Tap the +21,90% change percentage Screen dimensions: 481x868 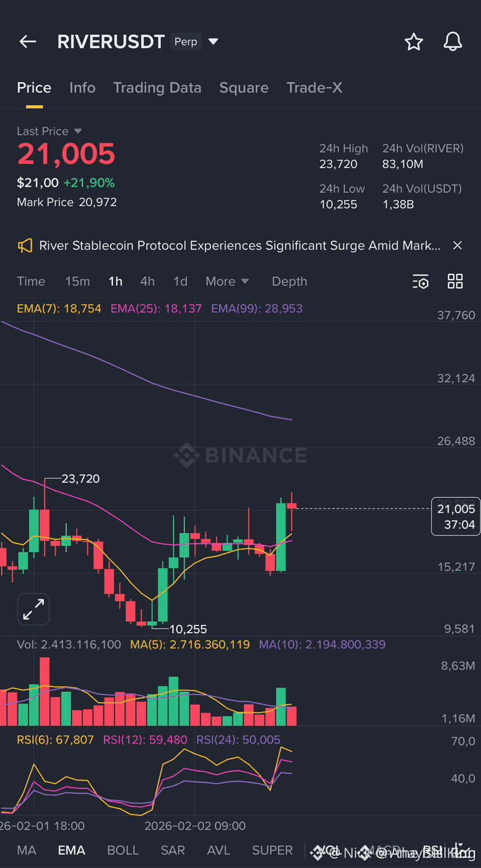[89, 183]
